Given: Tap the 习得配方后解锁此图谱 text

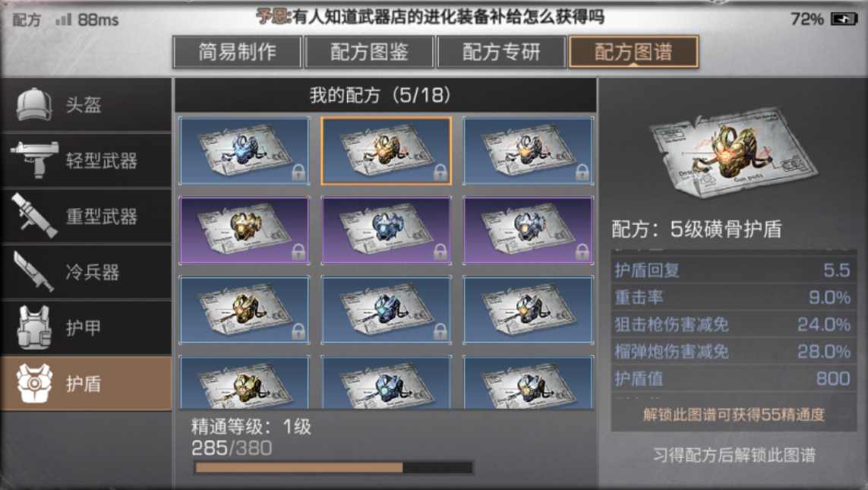Looking at the screenshot, I should (734, 455).
